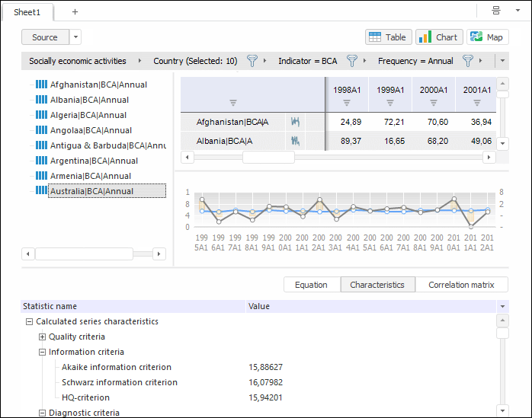The height and width of the screenshot is (418, 532).
Task: Expand the Quality criteria node
Action: coord(43,337)
